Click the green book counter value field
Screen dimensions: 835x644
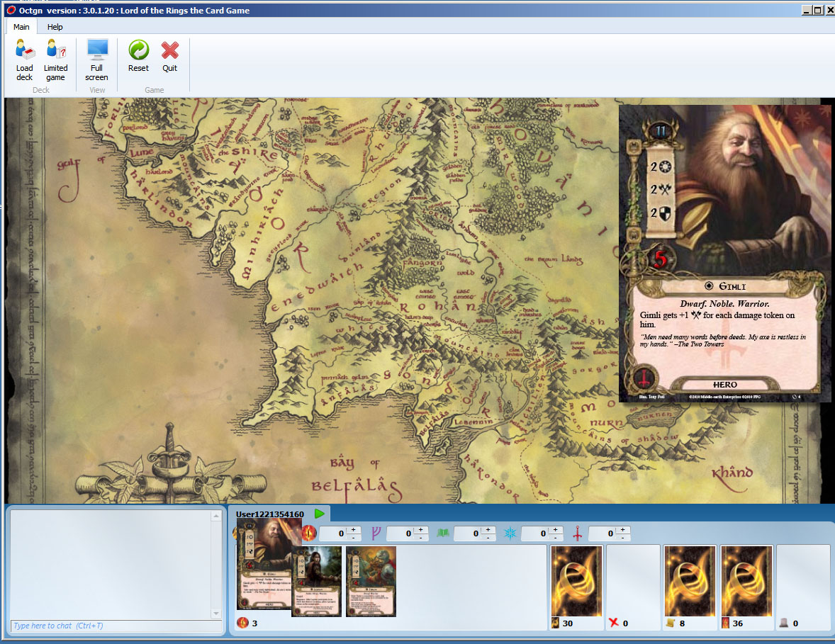point(468,533)
